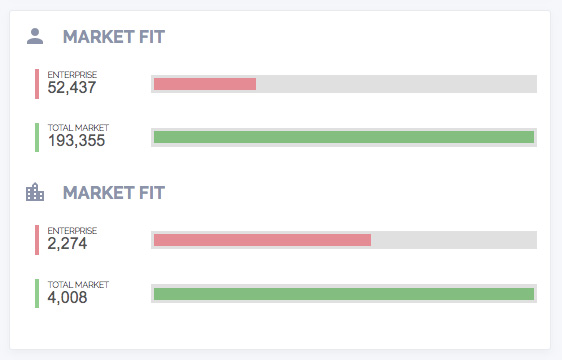Click the Enterprise 52,437 red progress bar
Screen dimensions: 562x360
point(344,84)
